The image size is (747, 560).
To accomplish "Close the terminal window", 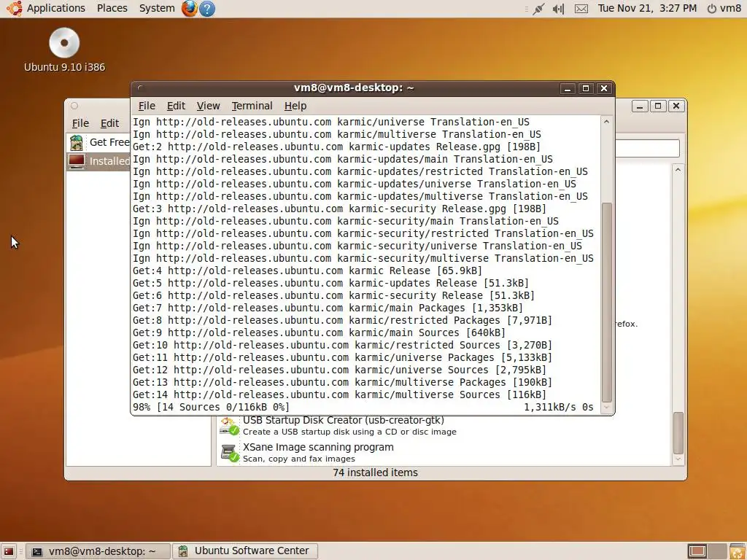I will pyautogui.click(x=603, y=88).
